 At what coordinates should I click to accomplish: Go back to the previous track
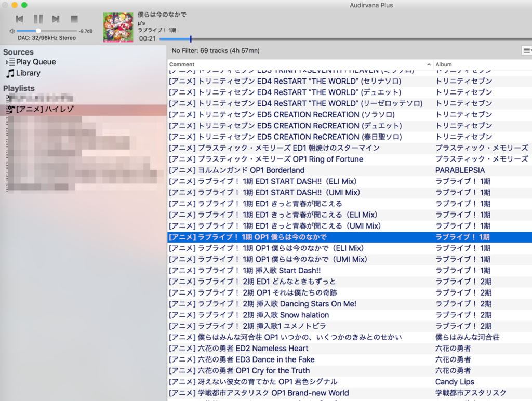tap(20, 19)
